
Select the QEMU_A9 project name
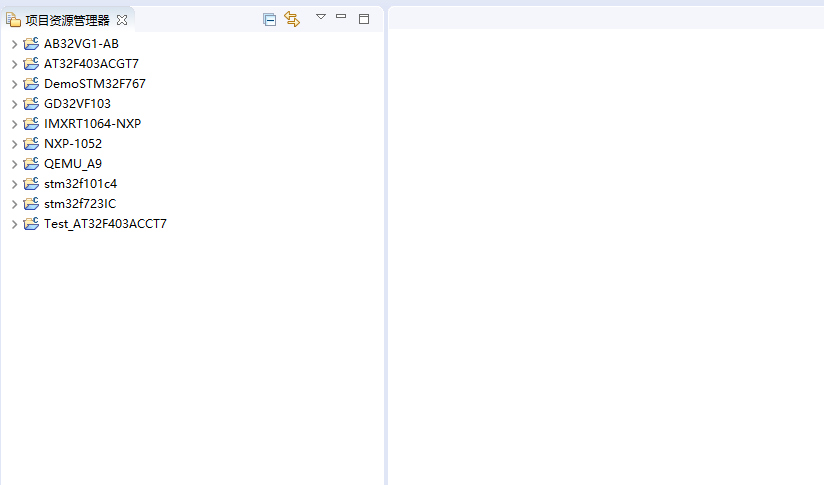point(73,164)
